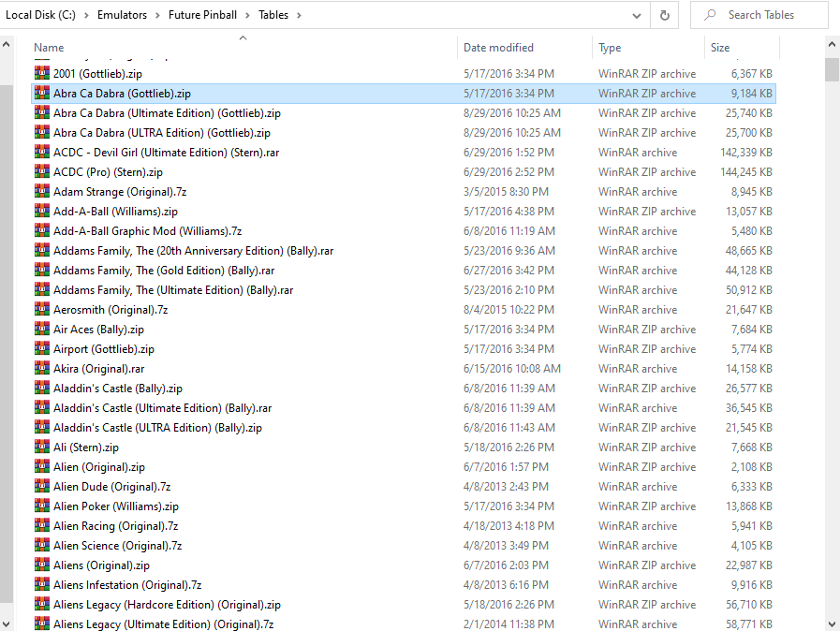Click size value 2,108 KB

(x=752, y=467)
